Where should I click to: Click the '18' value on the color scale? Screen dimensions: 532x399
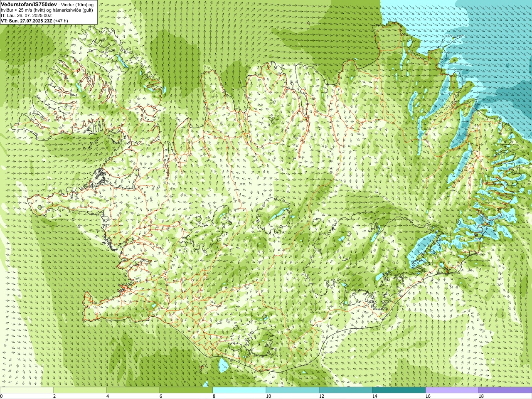[481, 396]
